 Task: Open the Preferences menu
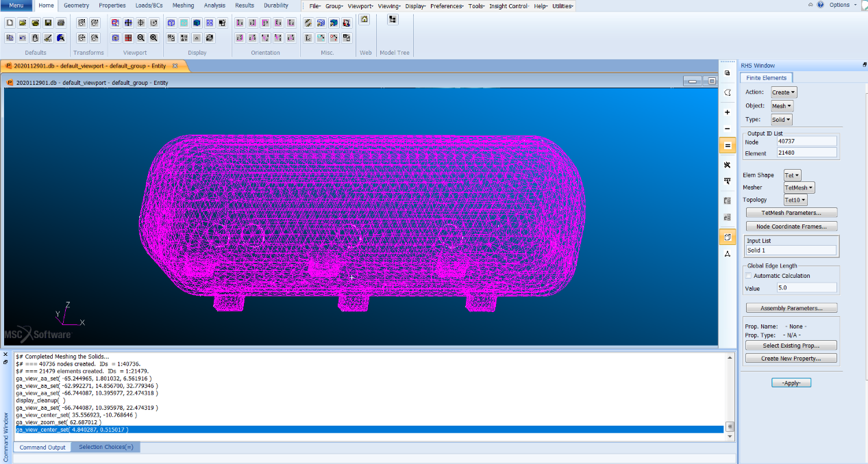[x=447, y=5]
